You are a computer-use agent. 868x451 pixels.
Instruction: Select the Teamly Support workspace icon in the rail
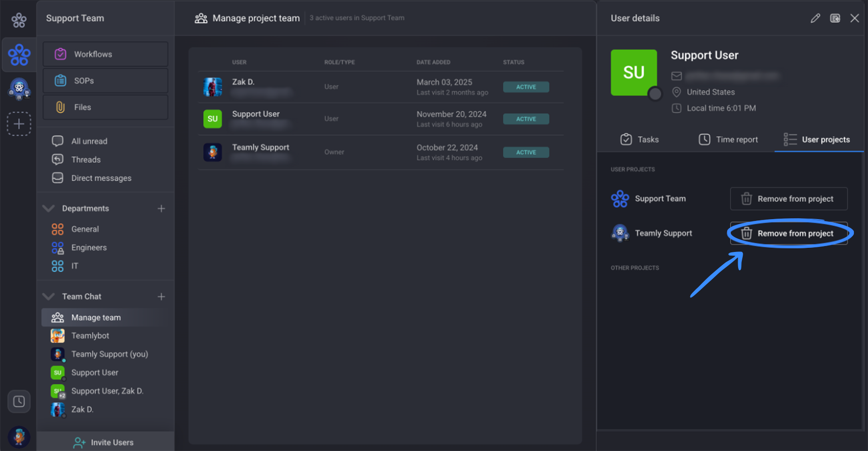(19, 89)
